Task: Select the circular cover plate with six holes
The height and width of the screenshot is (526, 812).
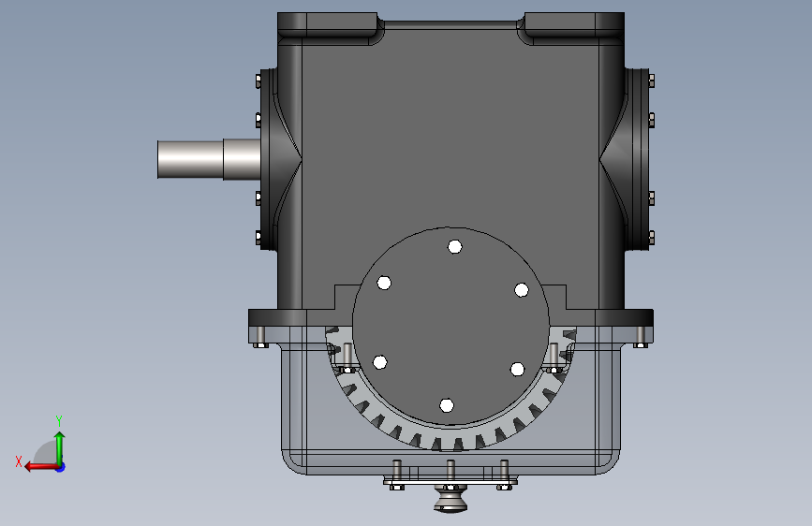Action: coord(450,326)
